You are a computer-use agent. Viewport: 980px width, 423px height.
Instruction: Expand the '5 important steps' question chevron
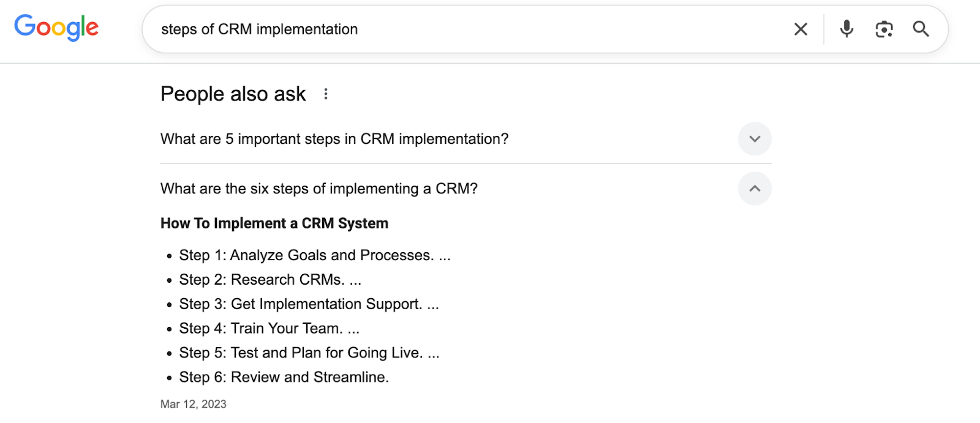755,139
